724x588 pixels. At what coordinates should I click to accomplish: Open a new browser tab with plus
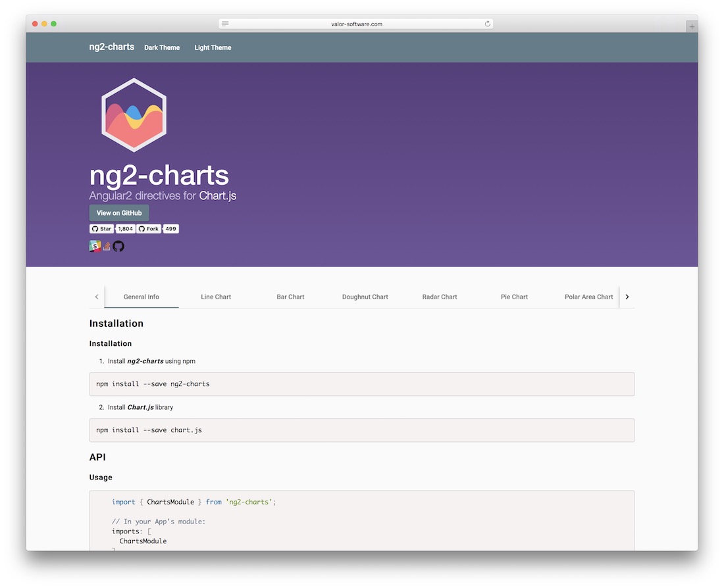coord(692,27)
